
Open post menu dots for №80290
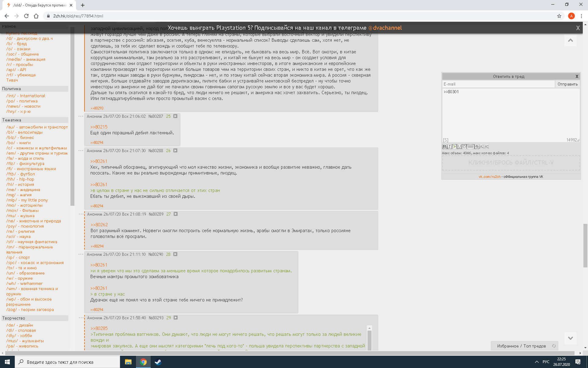81,254
